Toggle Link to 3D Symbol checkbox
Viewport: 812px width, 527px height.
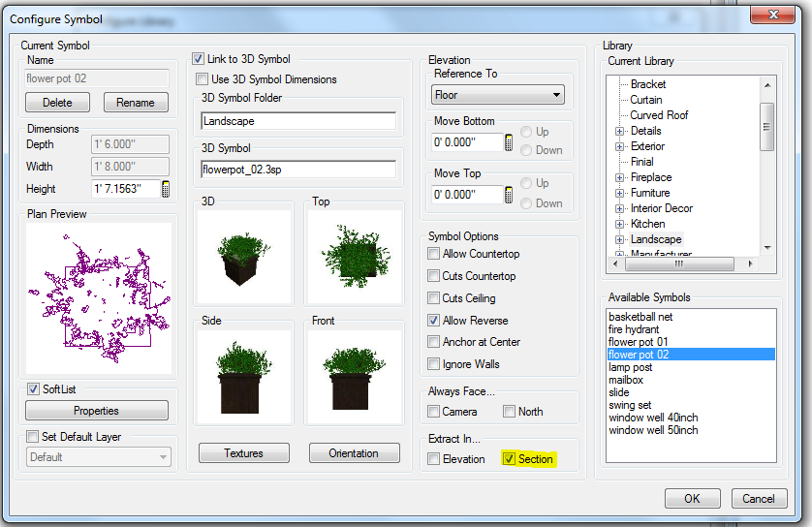[x=198, y=59]
